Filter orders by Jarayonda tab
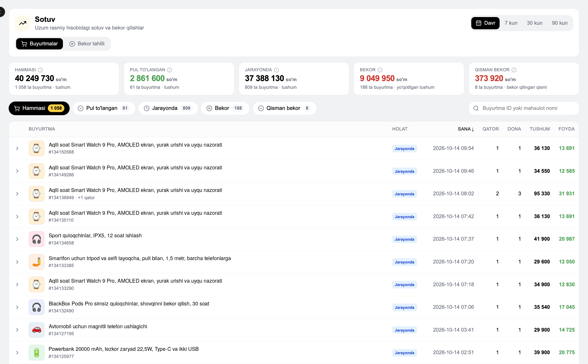Image resolution: width=588 pixels, height=364 pixels. tap(168, 108)
